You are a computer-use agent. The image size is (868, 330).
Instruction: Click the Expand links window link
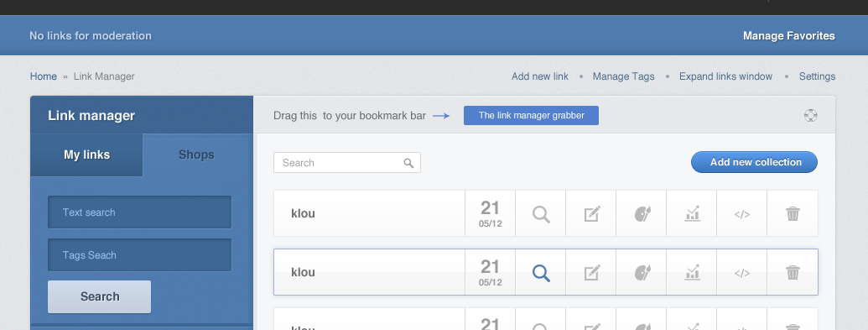click(x=725, y=76)
